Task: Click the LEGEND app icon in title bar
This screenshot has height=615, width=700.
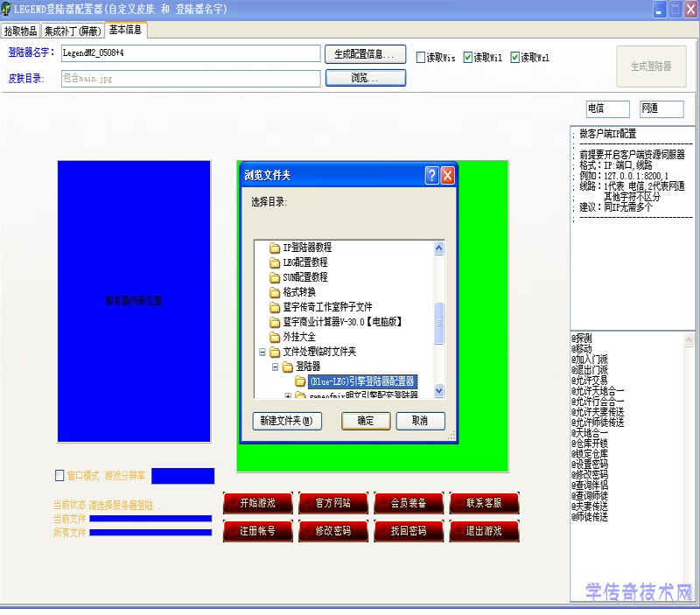Action: [x=7, y=9]
